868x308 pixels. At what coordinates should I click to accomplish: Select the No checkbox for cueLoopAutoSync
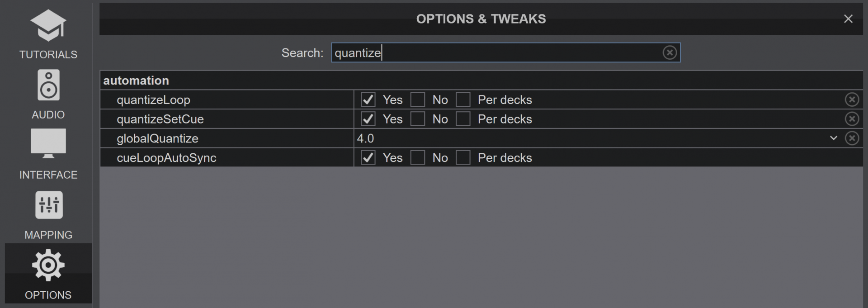pos(418,157)
